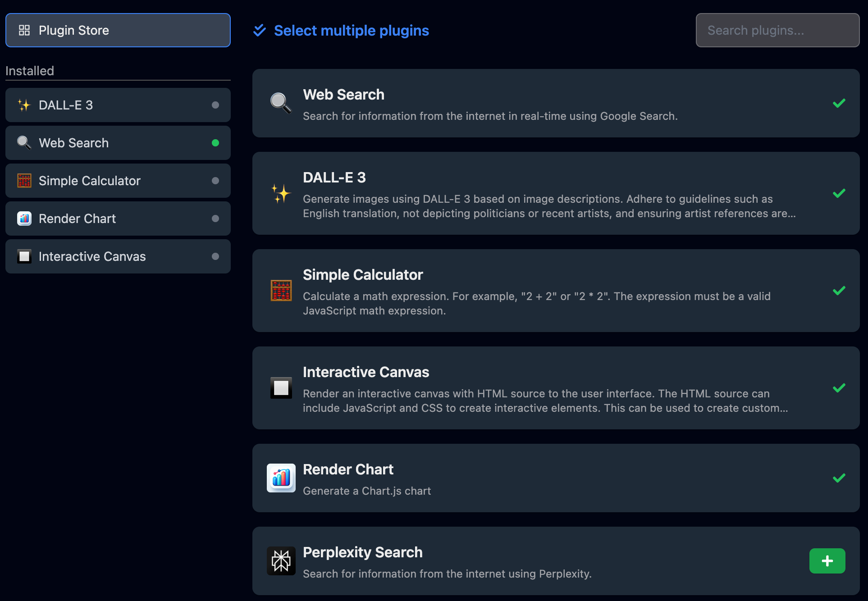Click the magnifier icon on Web Search card
Screen dimensions: 868x601
(280, 103)
